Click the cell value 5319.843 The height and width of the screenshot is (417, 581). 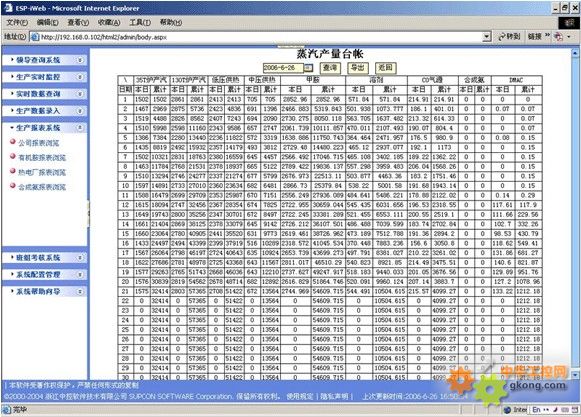pyautogui.click(x=328, y=109)
